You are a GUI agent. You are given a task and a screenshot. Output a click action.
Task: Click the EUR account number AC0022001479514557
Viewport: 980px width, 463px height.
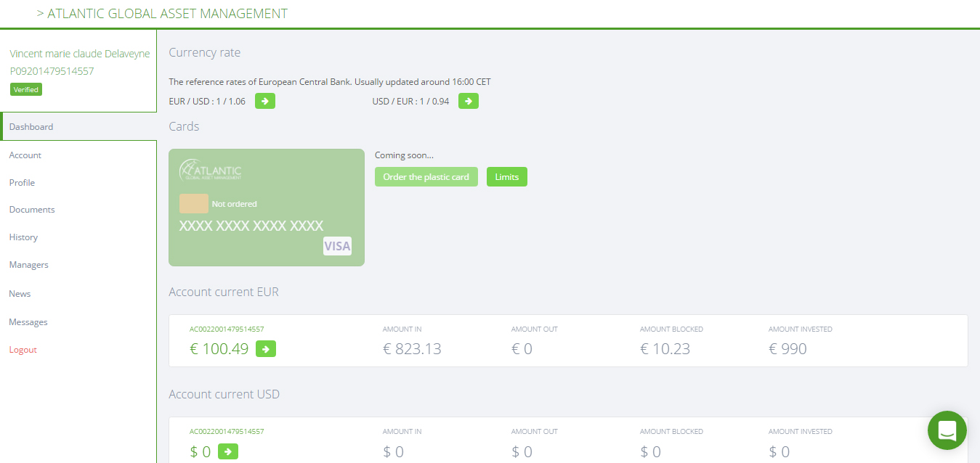(x=227, y=329)
